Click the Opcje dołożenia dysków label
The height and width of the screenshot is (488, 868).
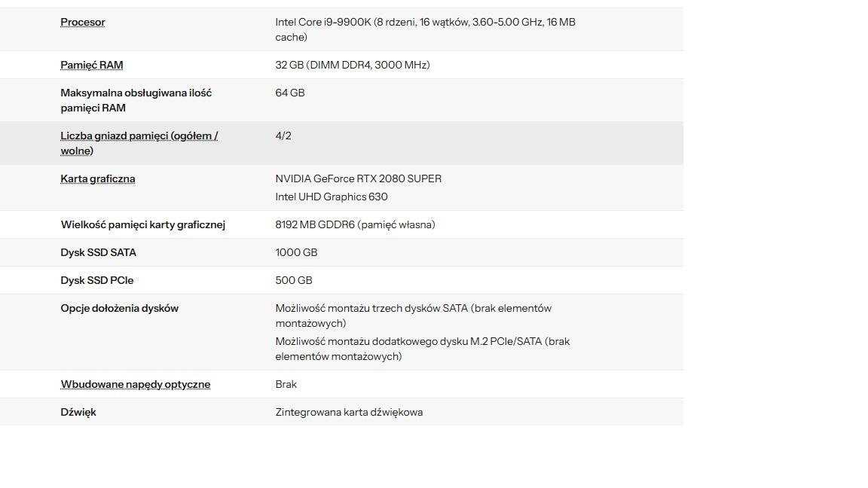(x=120, y=308)
